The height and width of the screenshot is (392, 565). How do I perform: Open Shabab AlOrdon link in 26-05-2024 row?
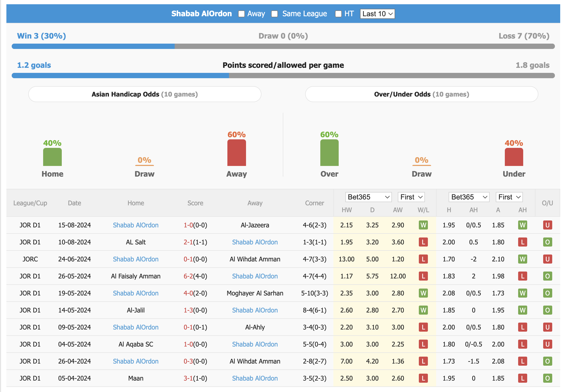[255, 276]
